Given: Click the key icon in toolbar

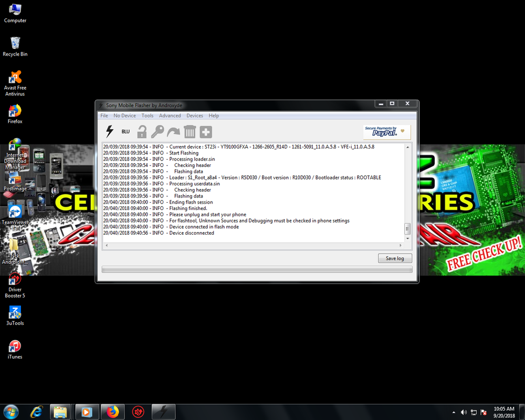Looking at the screenshot, I should click(x=157, y=132).
